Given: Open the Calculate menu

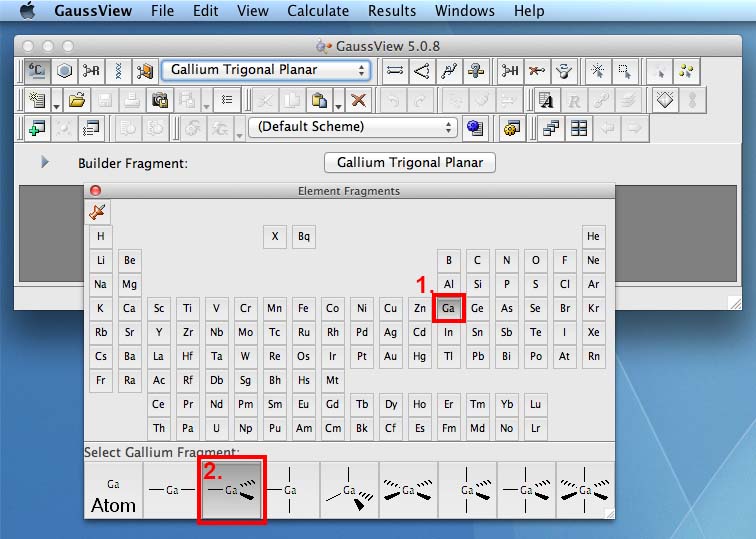Looking at the screenshot, I should 318,11.
